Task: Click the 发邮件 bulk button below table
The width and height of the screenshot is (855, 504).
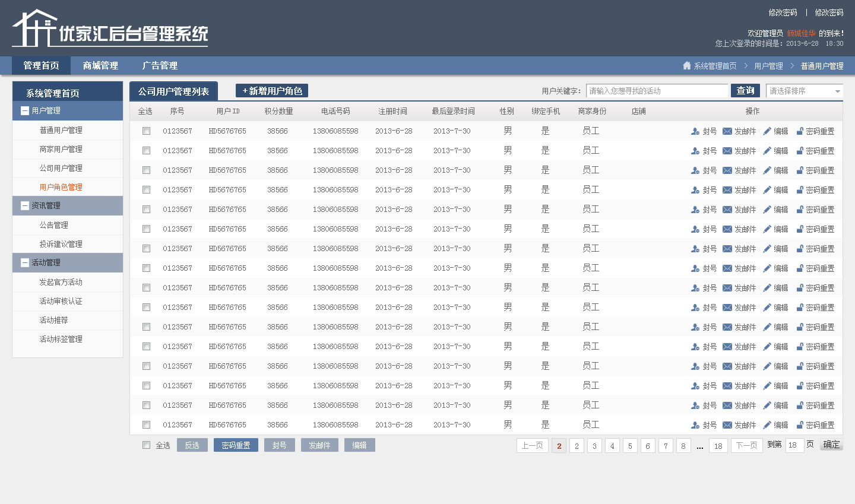Action: (319, 445)
